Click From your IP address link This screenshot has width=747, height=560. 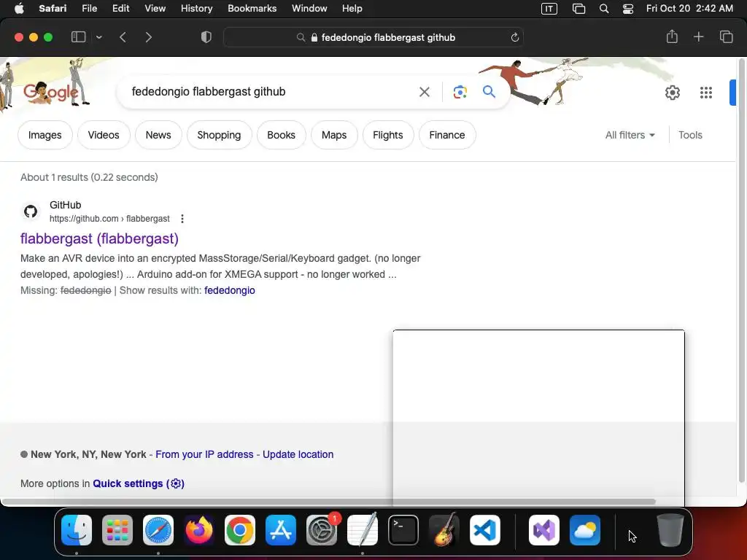coord(204,454)
